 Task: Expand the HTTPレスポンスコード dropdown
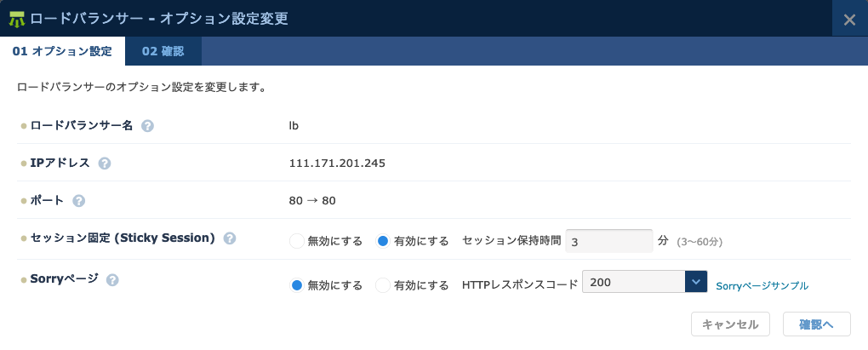[x=697, y=282]
